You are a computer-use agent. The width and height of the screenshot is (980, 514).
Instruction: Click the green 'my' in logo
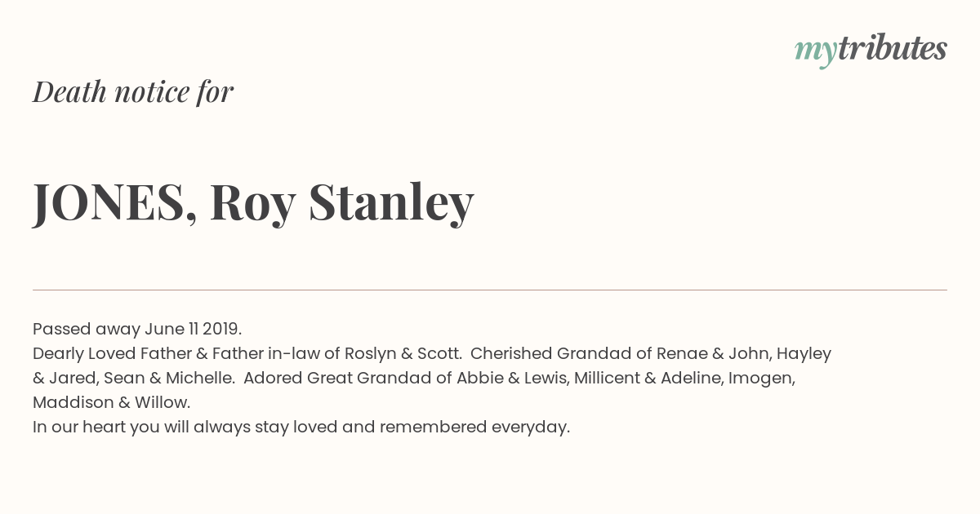point(816,53)
